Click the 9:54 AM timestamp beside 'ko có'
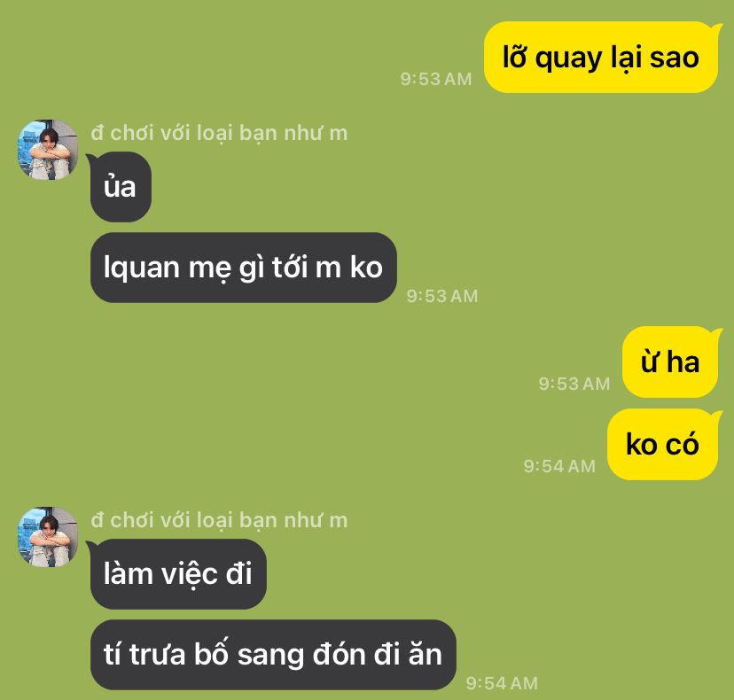 (x=559, y=466)
